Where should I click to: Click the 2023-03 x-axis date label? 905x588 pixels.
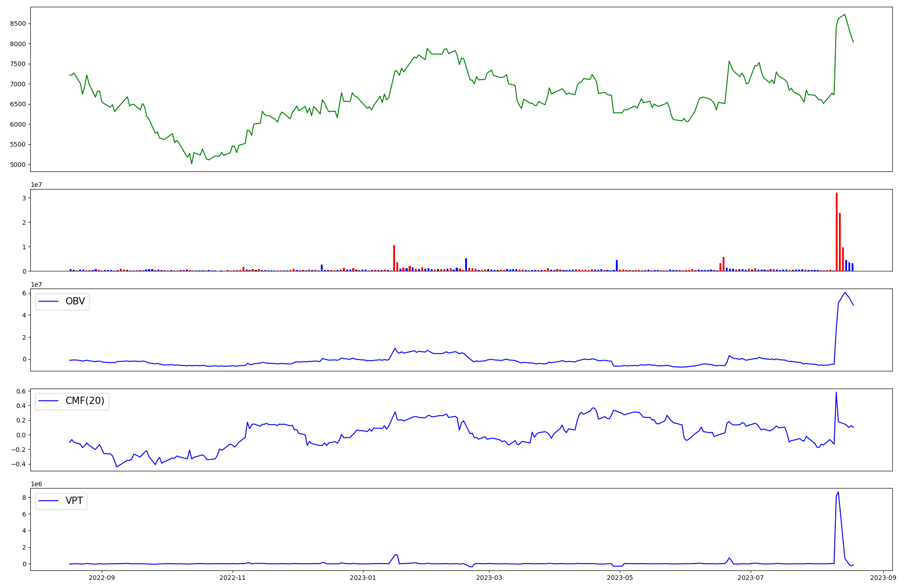(x=490, y=578)
